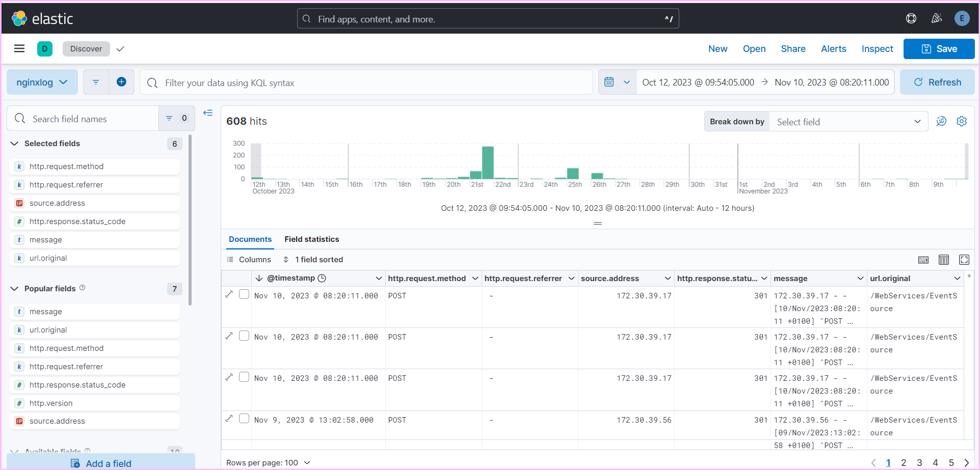Click the start date Oct 12, 2023
Viewport: 980px width, 470px height.
pyautogui.click(x=698, y=82)
